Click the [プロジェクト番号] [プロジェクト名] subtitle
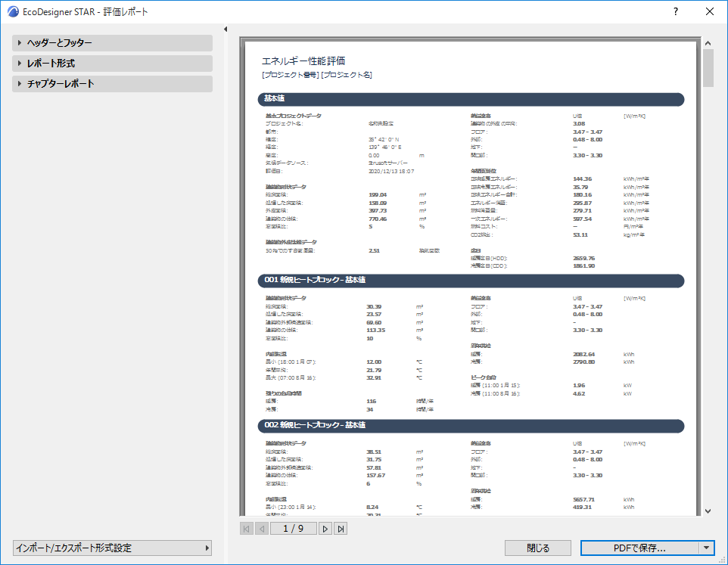 pyautogui.click(x=317, y=75)
